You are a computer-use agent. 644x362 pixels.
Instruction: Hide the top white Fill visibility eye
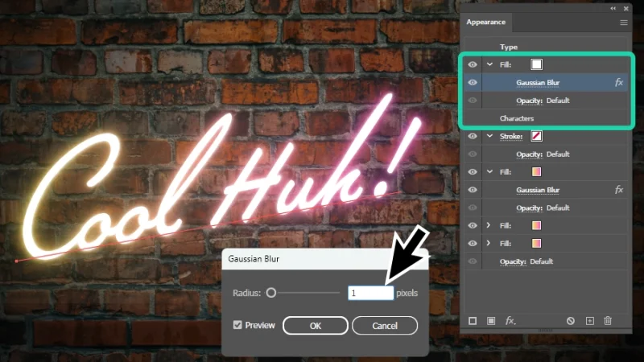click(x=473, y=64)
